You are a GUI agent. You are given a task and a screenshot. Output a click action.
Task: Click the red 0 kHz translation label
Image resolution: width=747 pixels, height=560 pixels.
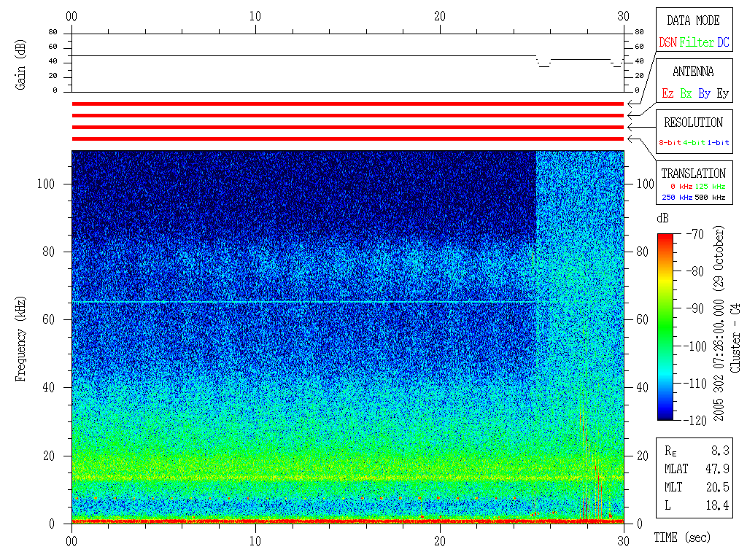[x=681, y=186]
